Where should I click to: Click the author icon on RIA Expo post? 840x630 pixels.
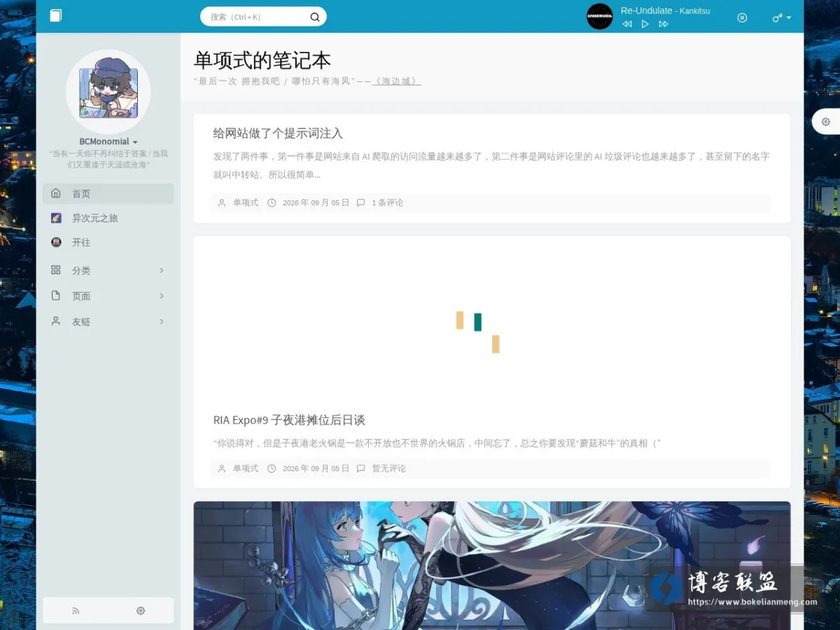(222, 468)
